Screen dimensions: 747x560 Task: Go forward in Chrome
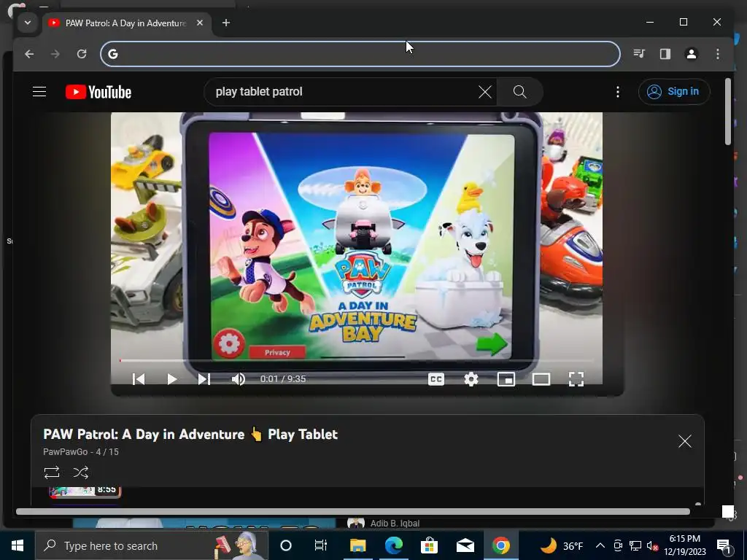55,54
